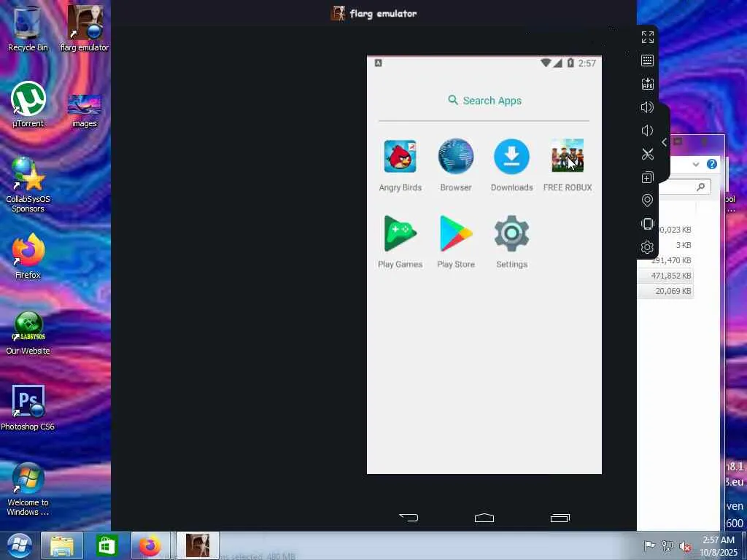Select flarg emulator desktop shortcut
Viewport: 747px width, 560px height.
tap(85, 28)
